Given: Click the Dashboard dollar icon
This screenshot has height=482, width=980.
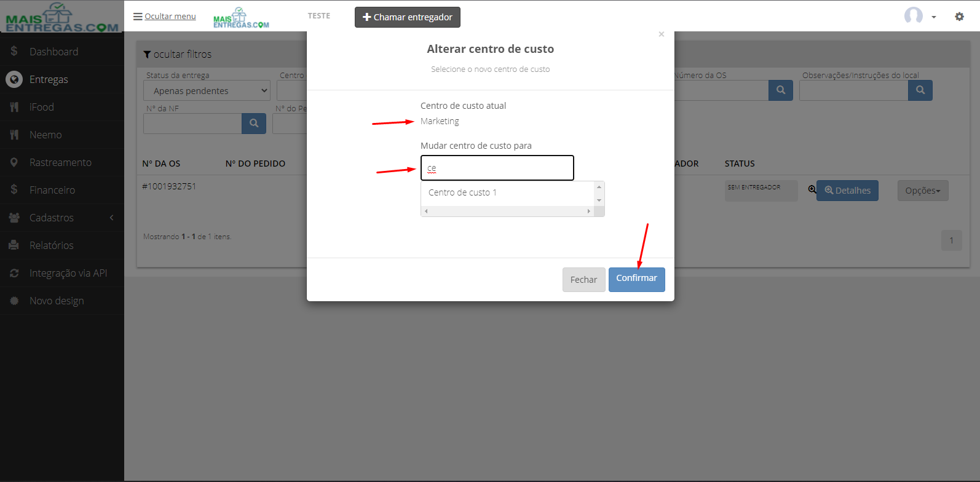Looking at the screenshot, I should click(x=14, y=51).
